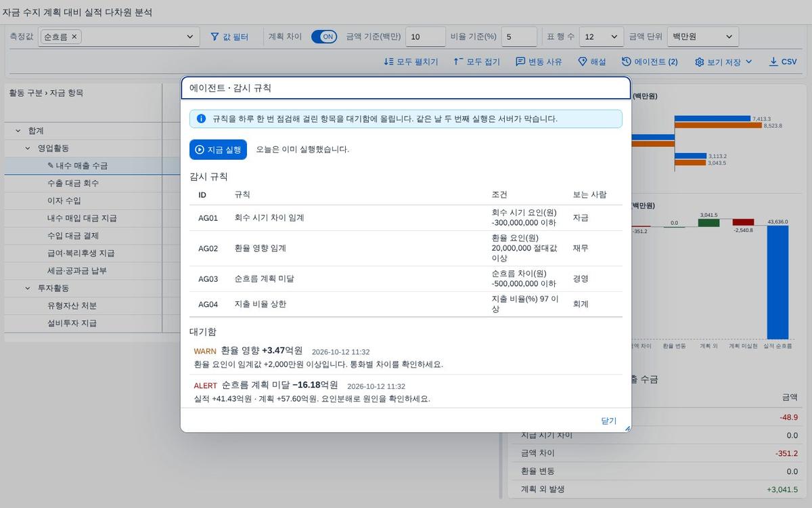Click the green 계획 외 3,041.5 bar
Image resolution: width=812 pixels, height=508 pixels.
click(708, 223)
